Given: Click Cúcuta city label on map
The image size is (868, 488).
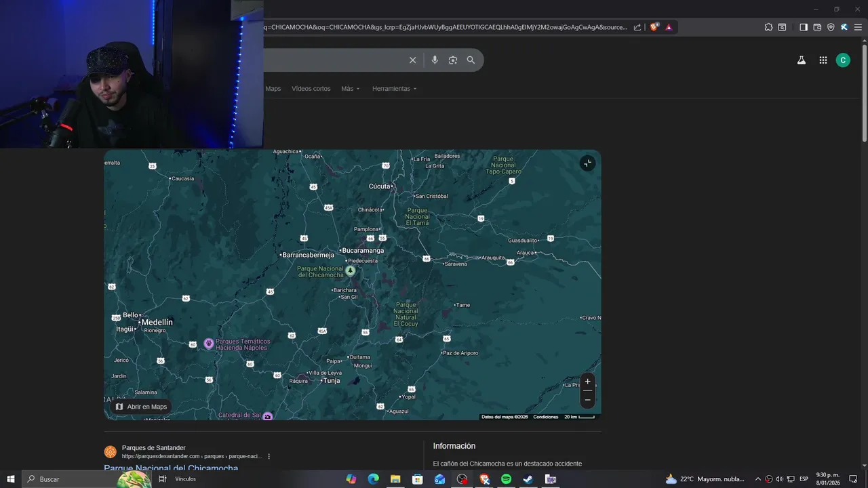Looking at the screenshot, I should 380,186.
